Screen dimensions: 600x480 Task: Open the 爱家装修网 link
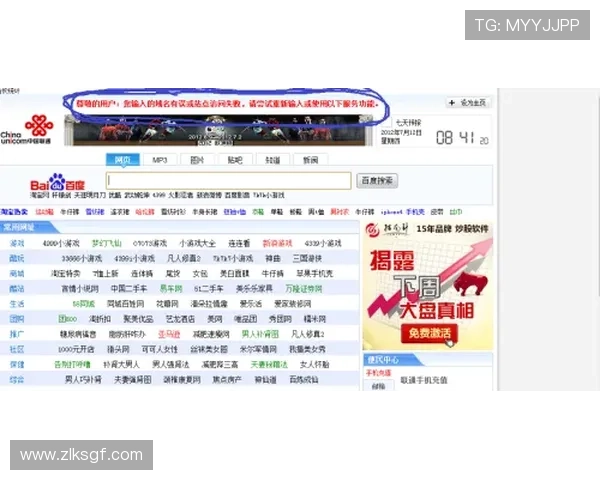293,304
